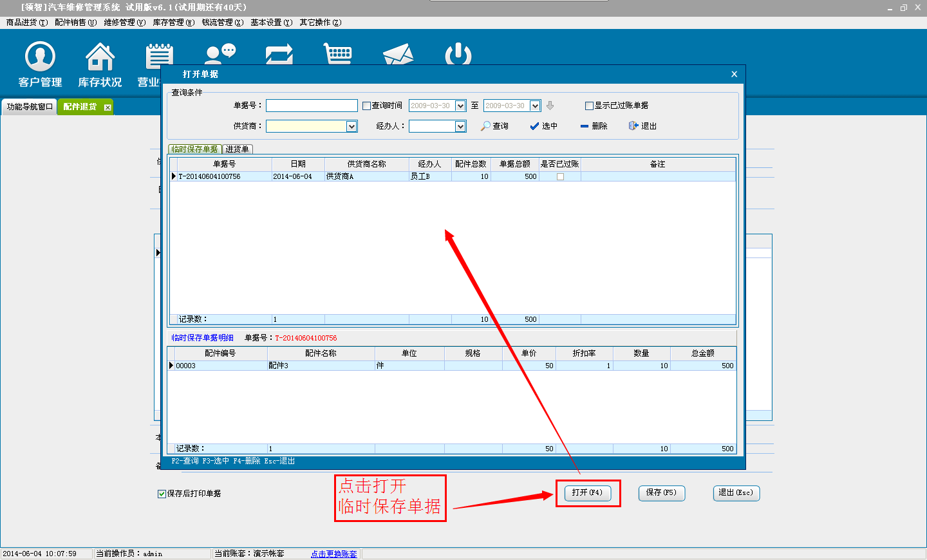The height and width of the screenshot is (560, 927).
Task: Click the 点击更换账套 link
Action: 333,554
